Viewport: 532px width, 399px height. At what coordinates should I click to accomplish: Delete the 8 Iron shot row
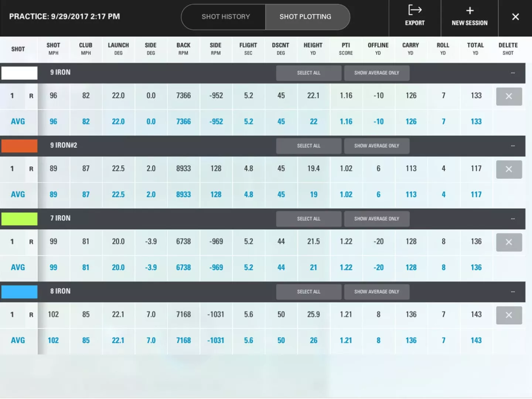(x=509, y=315)
